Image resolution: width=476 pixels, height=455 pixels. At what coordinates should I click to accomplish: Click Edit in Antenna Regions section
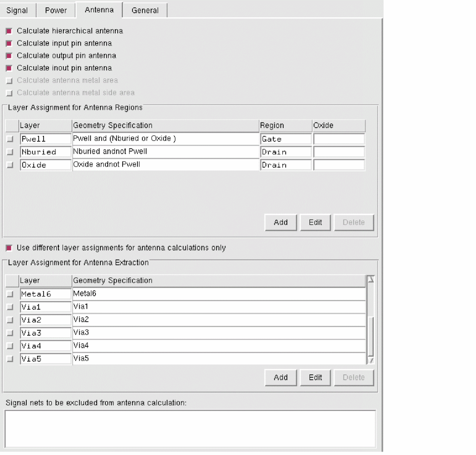tap(315, 223)
